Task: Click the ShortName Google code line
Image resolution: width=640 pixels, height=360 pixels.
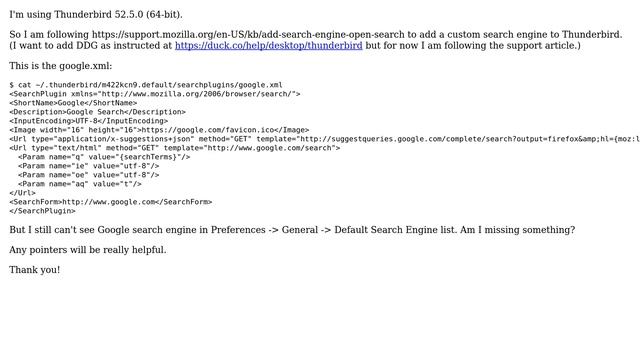Action: click(x=73, y=103)
